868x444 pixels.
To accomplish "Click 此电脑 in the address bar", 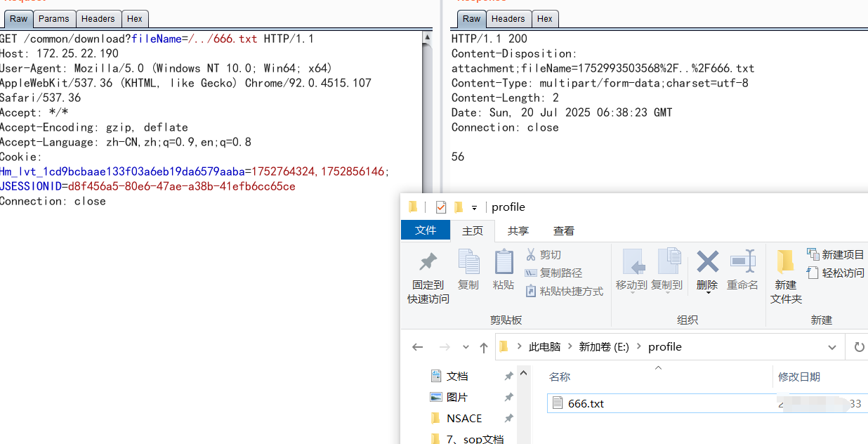I will pyautogui.click(x=545, y=347).
